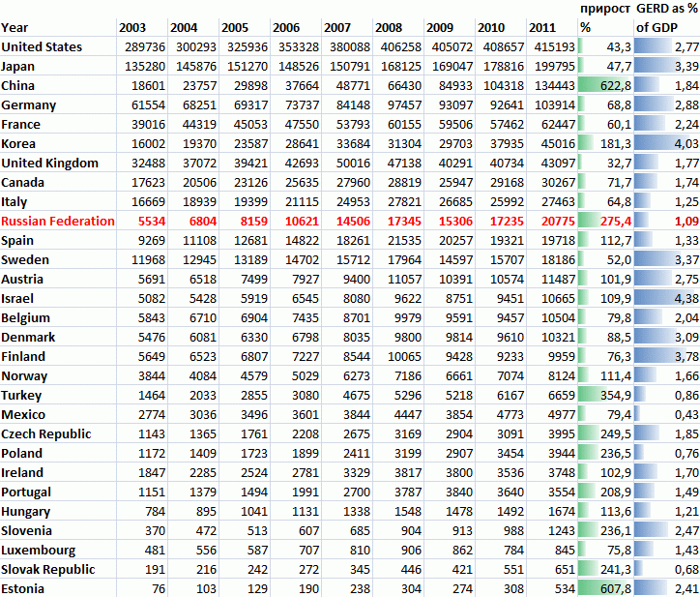Select the 'Czech Republic' row label
This screenshot has width=700, height=597.
point(46,434)
